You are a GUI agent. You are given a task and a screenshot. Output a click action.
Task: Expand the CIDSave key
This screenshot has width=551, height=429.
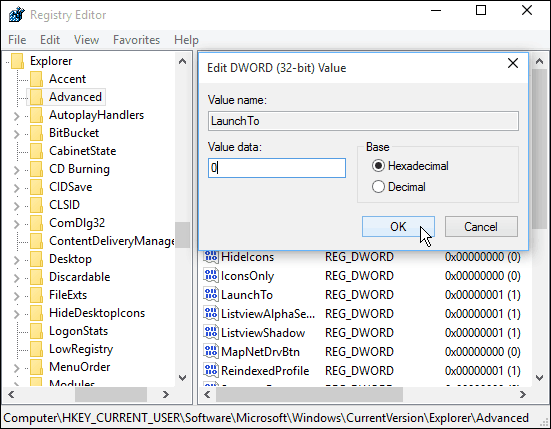coord(16,188)
